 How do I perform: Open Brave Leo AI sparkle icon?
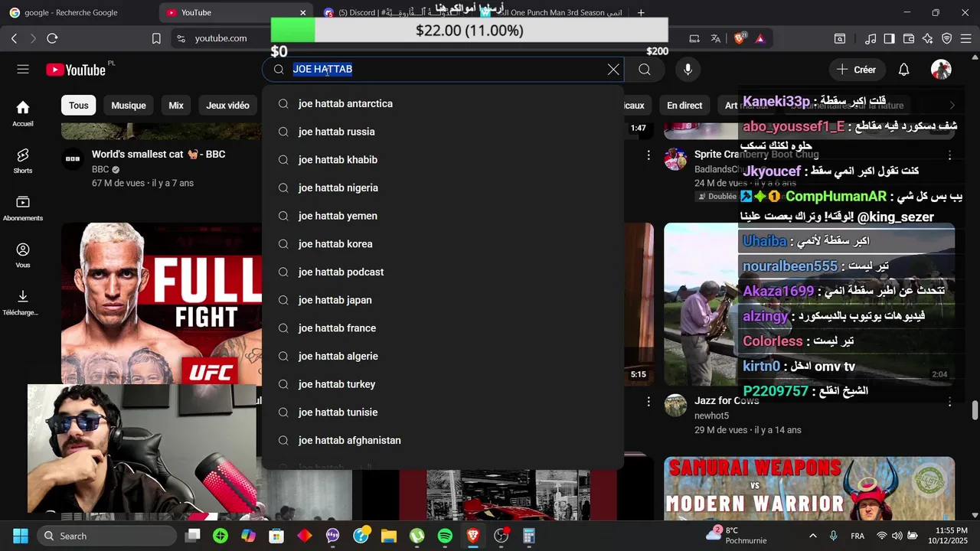tap(927, 38)
